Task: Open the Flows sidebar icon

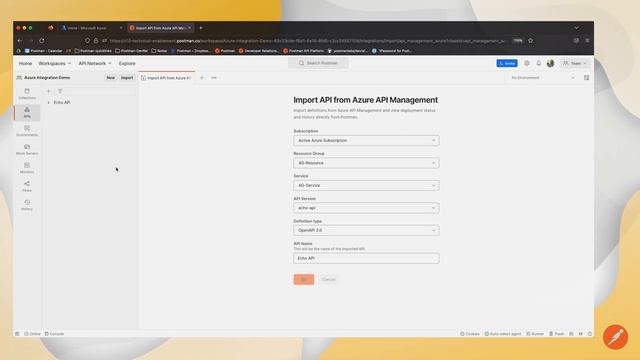Action: point(27,186)
